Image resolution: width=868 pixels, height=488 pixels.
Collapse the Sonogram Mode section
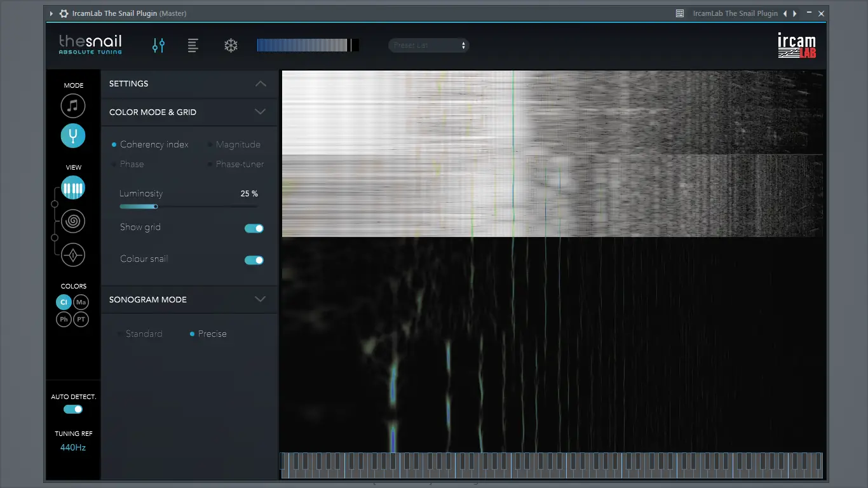pos(261,299)
